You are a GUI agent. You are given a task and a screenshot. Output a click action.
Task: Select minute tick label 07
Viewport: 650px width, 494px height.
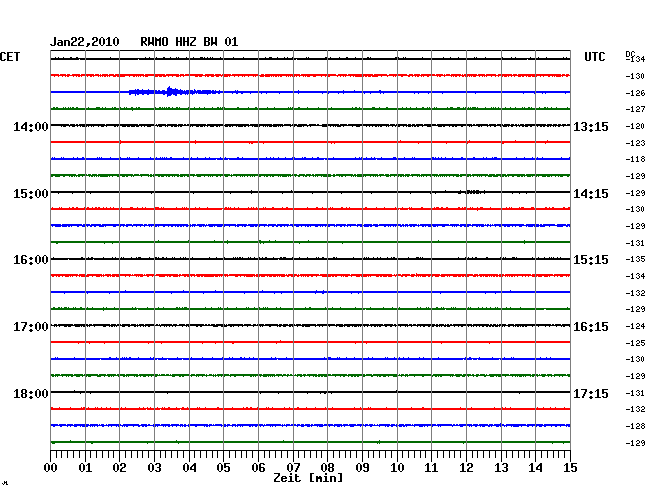click(293, 468)
